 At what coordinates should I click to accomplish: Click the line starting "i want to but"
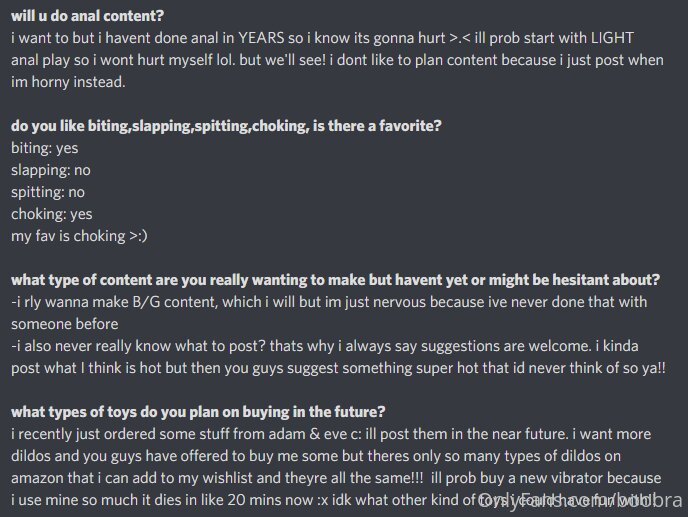[x=322, y=38]
